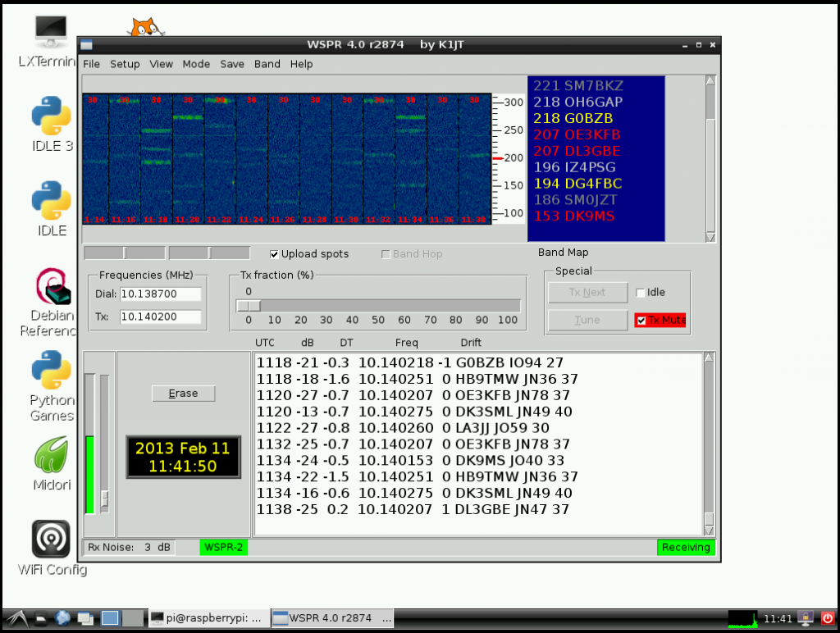Launch Scratch from the desktop
Viewport: 840px width, 633px height.
tap(144, 25)
